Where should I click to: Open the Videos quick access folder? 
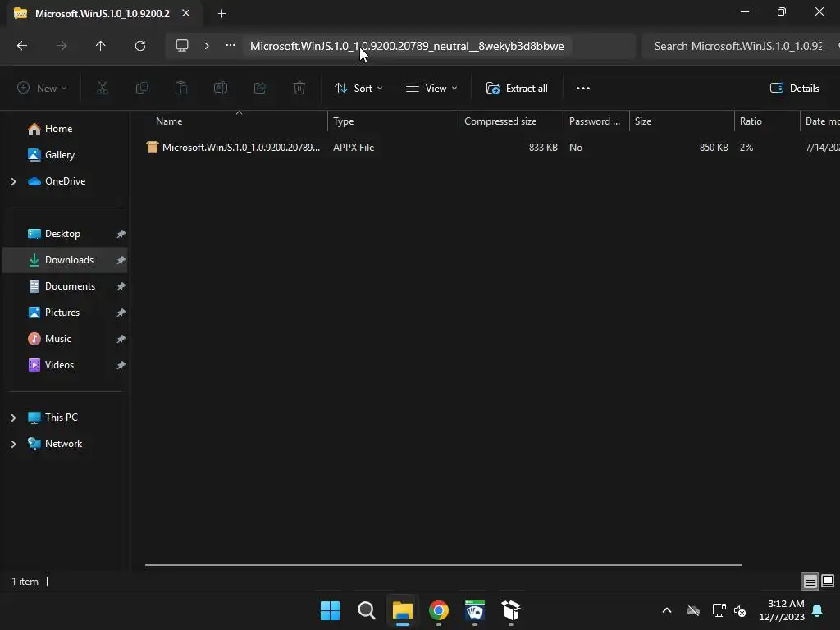[59, 365]
